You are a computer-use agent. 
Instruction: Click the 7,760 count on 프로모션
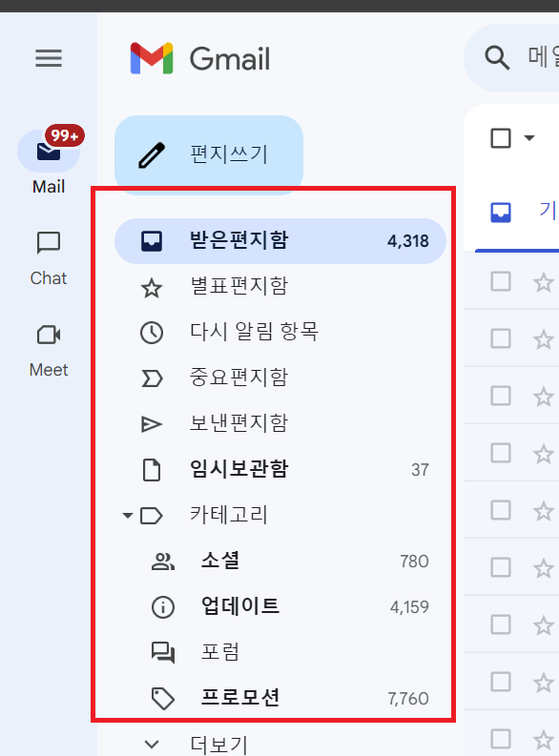tap(408, 699)
